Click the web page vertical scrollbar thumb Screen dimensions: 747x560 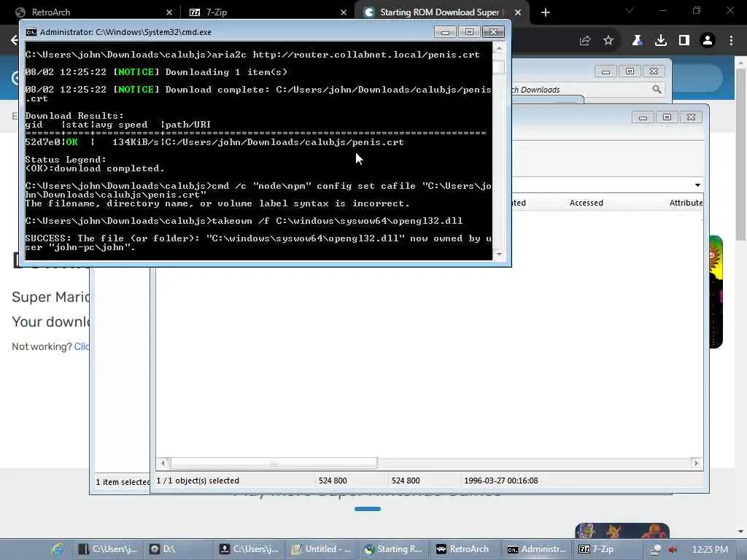point(740,155)
